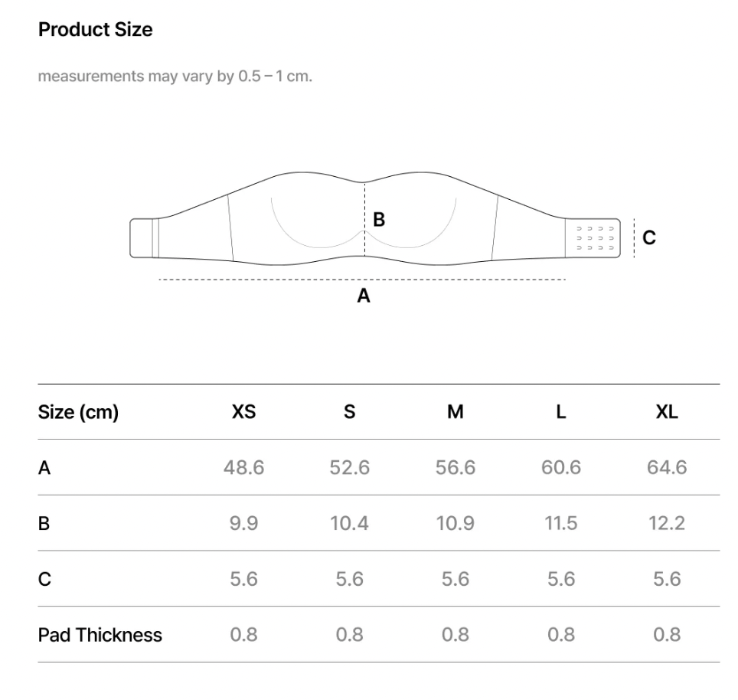Click the C row label in the table
The height and width of the screenshot is (700, 738).
(x=44, y=579)
